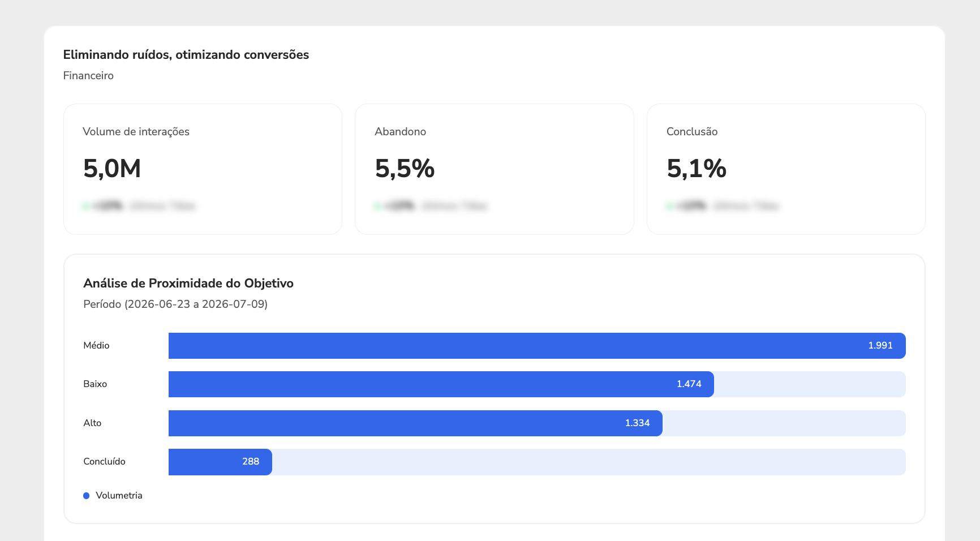Click the empty track of Concluído bar
The width and height of the screenshot is (980, 541).
[589, 462]
